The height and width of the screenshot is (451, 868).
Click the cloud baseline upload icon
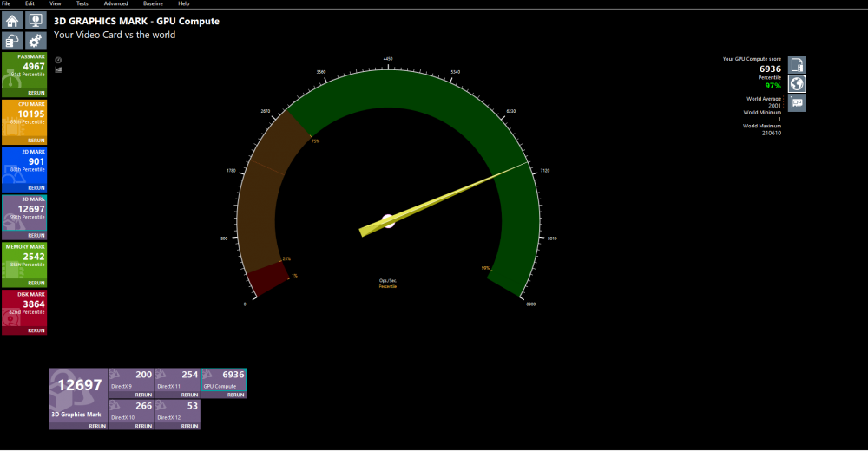click(13, 40)
